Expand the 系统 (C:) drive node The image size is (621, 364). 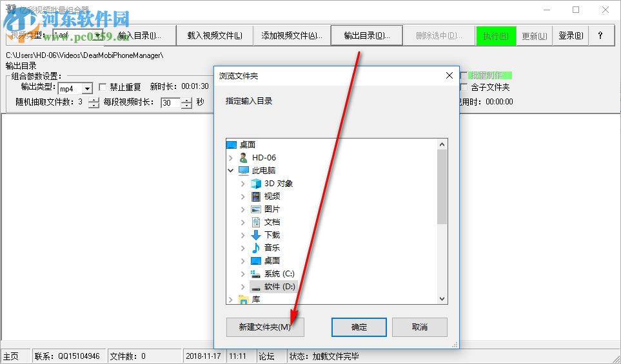[242, 273]
